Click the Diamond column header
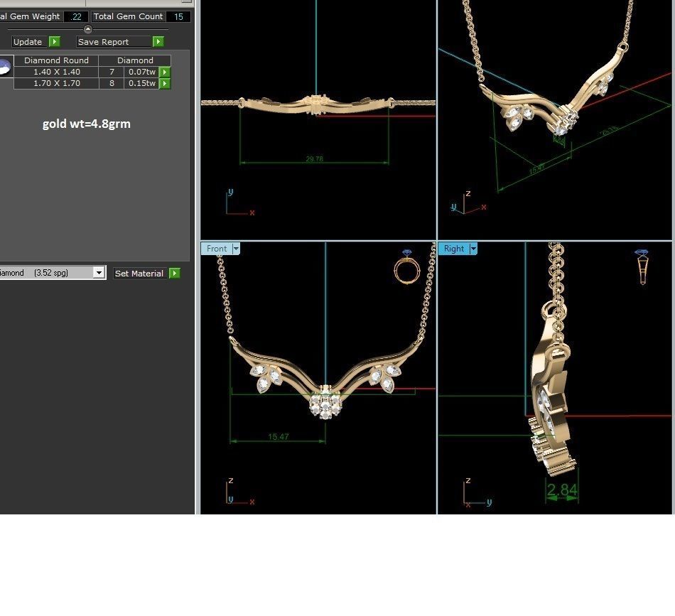 (135, 60)
